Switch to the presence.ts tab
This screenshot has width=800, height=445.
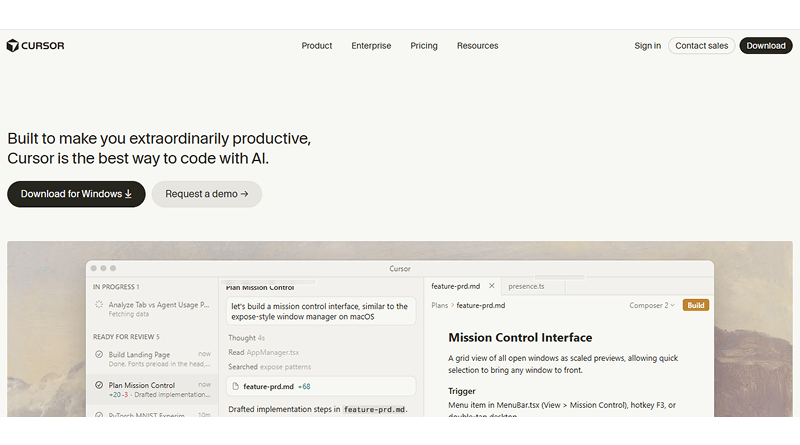pos(526,286)
